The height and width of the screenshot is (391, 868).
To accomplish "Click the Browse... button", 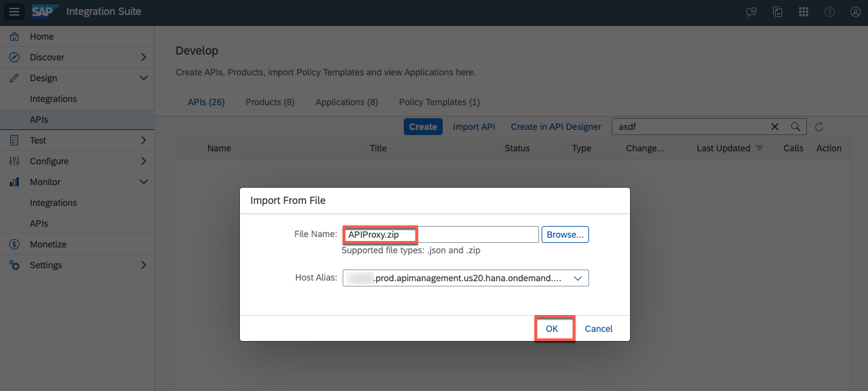I will [x=565, y=234].
